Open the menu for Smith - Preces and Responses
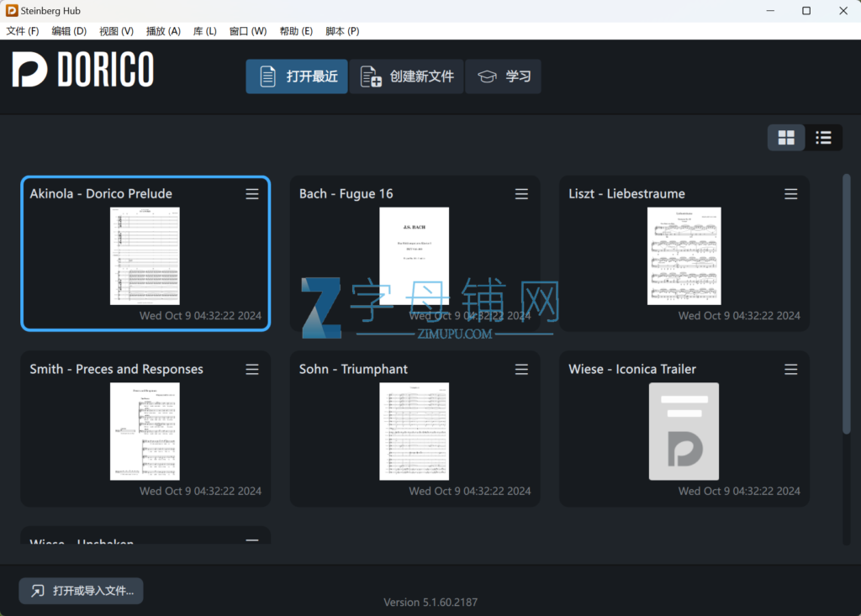The width and height of the screenshot is (861, 616). [252, 370]
